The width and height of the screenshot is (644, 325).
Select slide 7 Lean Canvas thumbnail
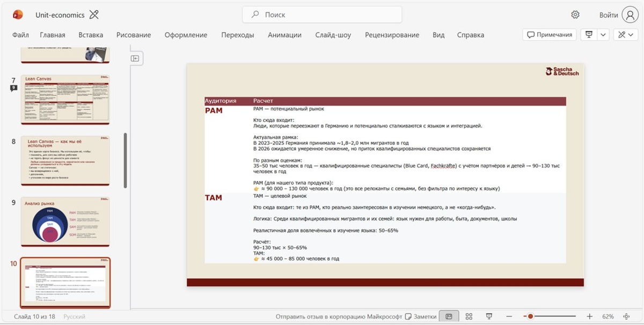(65, 100)
